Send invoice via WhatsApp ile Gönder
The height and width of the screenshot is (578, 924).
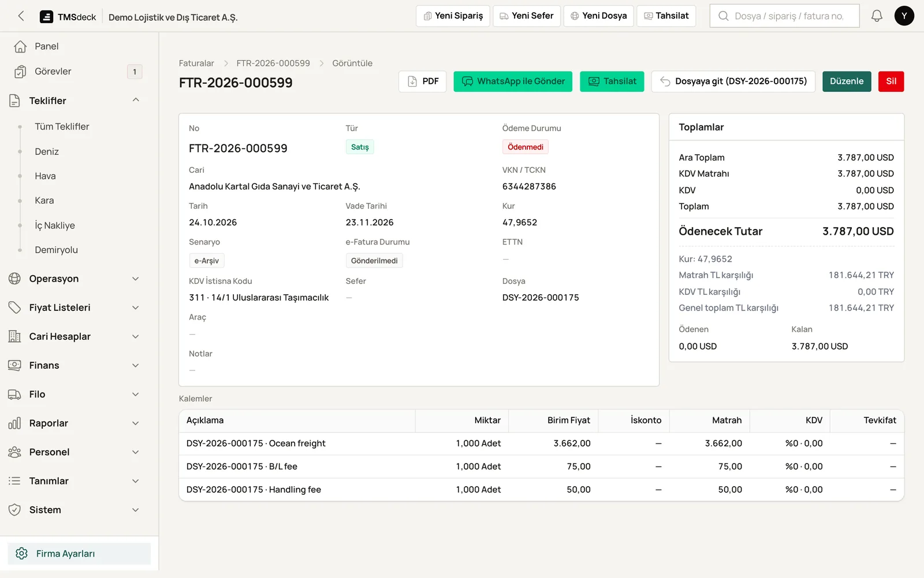coord(513,81)
